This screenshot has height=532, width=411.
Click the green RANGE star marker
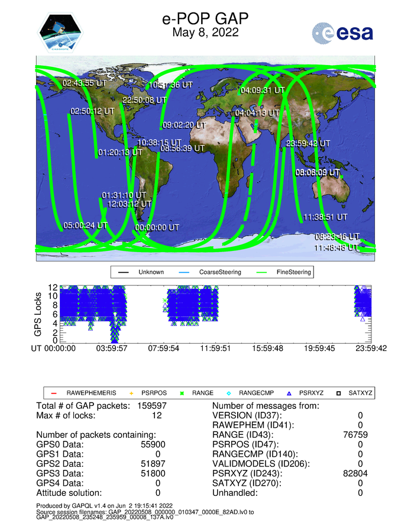pos(182,392)
